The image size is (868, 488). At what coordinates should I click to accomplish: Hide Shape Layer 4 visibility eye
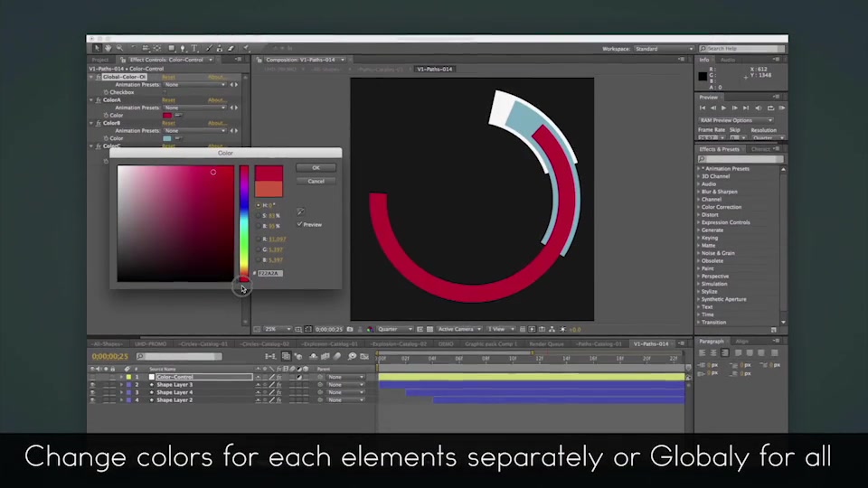coord(92,392)
